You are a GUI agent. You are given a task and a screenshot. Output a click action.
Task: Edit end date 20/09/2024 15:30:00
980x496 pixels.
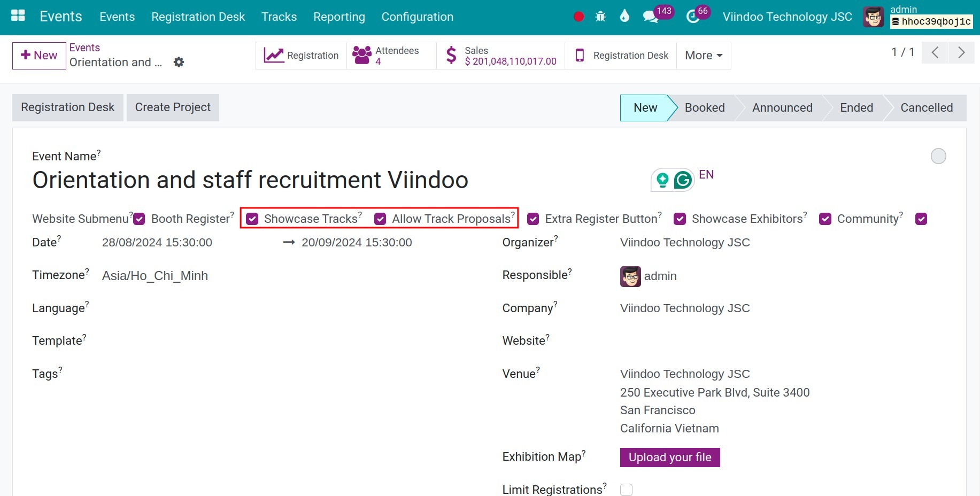357,243
